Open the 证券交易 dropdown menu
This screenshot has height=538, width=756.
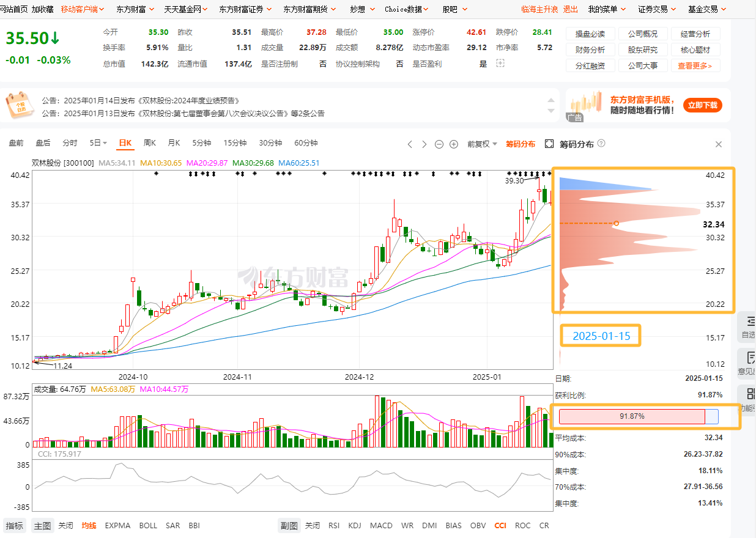tap(657, 9)
